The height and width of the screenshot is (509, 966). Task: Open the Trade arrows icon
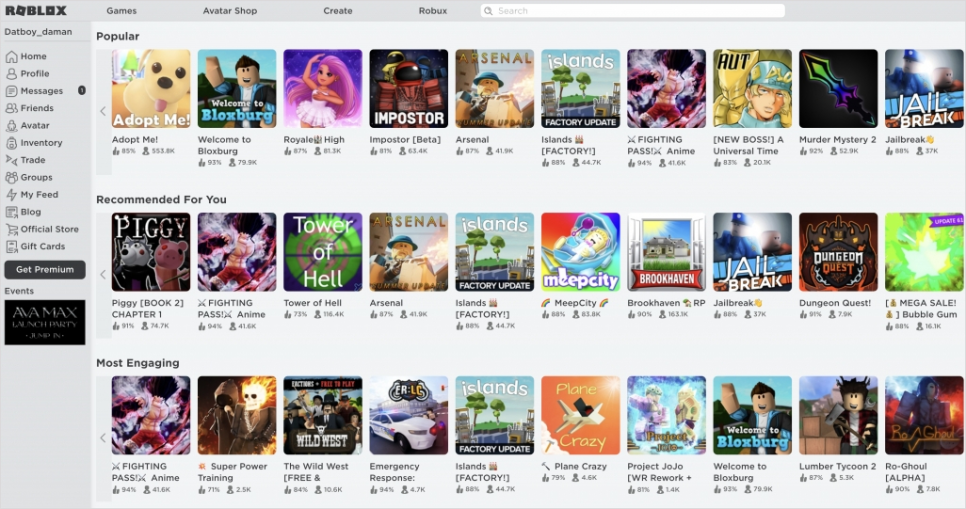click(11, 160)
